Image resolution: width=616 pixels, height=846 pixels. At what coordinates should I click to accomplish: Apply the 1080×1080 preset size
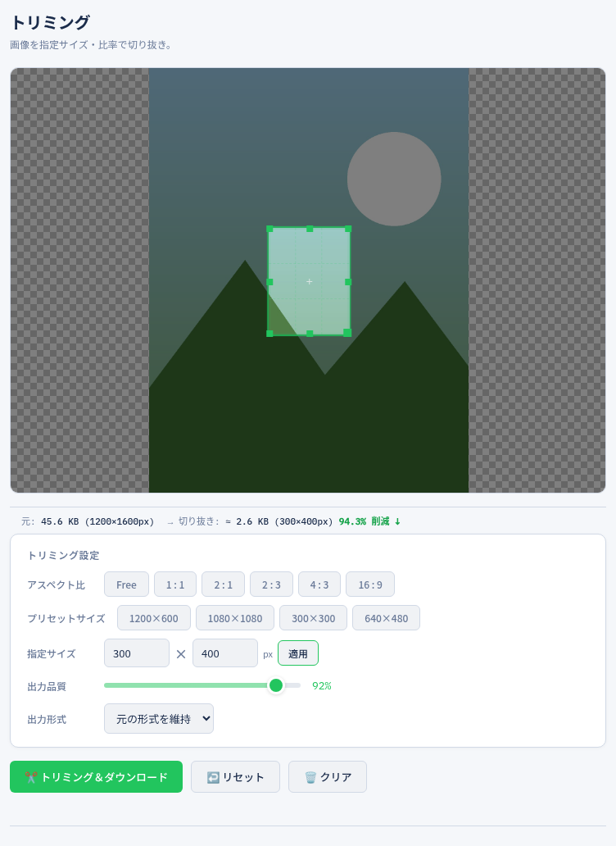pos(235,618)
